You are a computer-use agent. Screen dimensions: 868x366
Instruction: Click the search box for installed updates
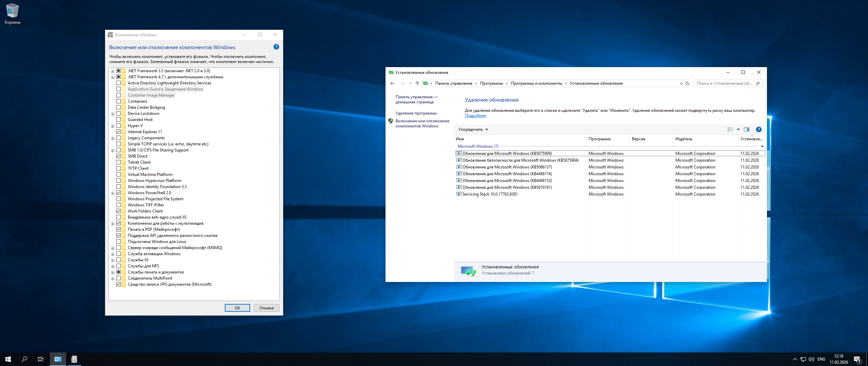(724, 83)
